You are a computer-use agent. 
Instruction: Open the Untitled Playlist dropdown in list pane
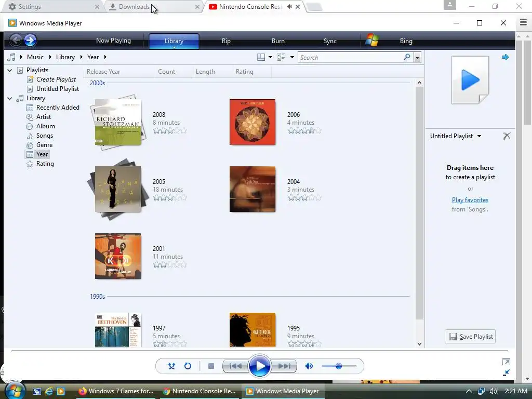(479, 136)
